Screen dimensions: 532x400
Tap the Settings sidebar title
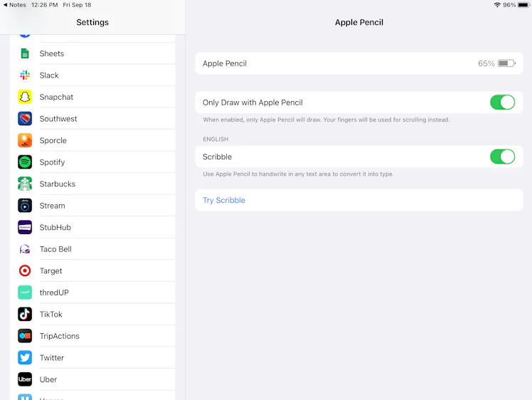tap(92, 22)
